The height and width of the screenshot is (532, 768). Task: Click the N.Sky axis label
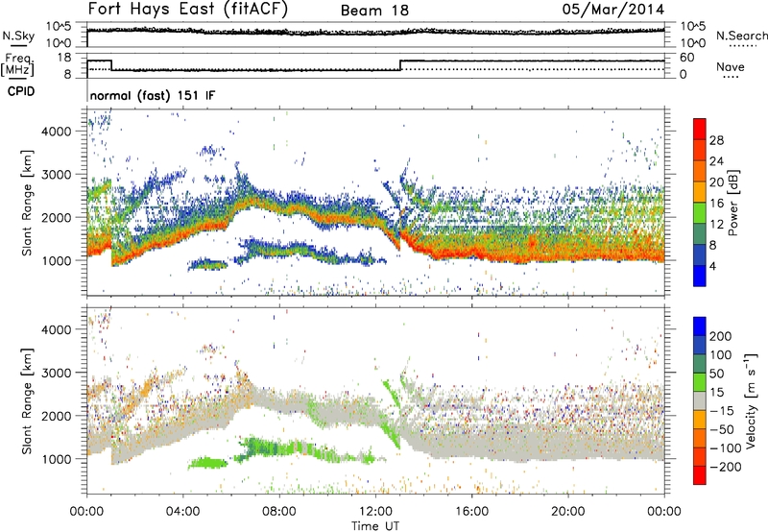click(x=18, y=36)
